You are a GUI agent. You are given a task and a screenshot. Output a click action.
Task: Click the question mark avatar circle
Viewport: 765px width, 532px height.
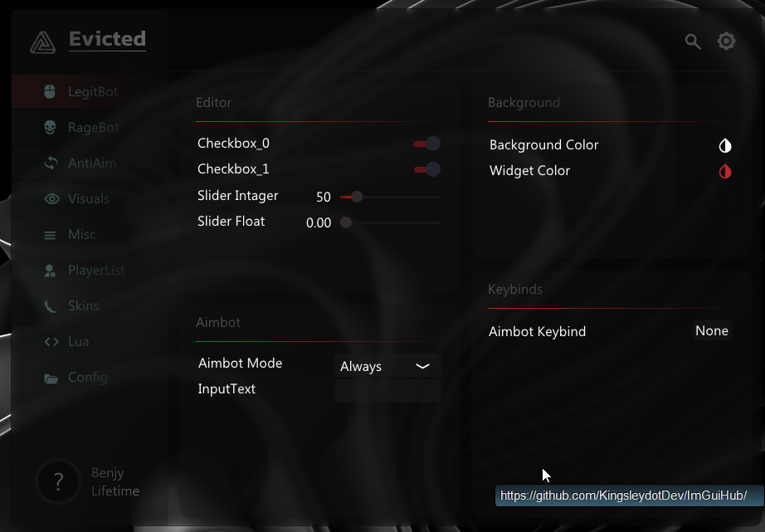pos(58,481)
